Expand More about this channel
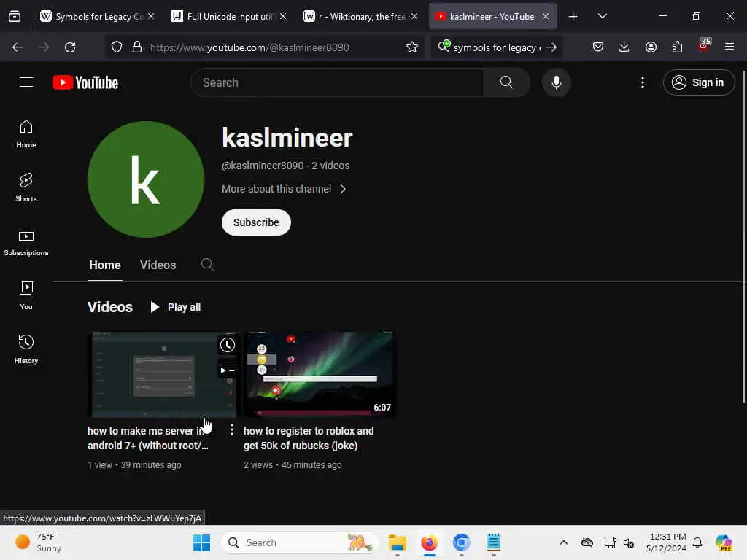This screenshot has height=560, width=747. coord(284,189)
